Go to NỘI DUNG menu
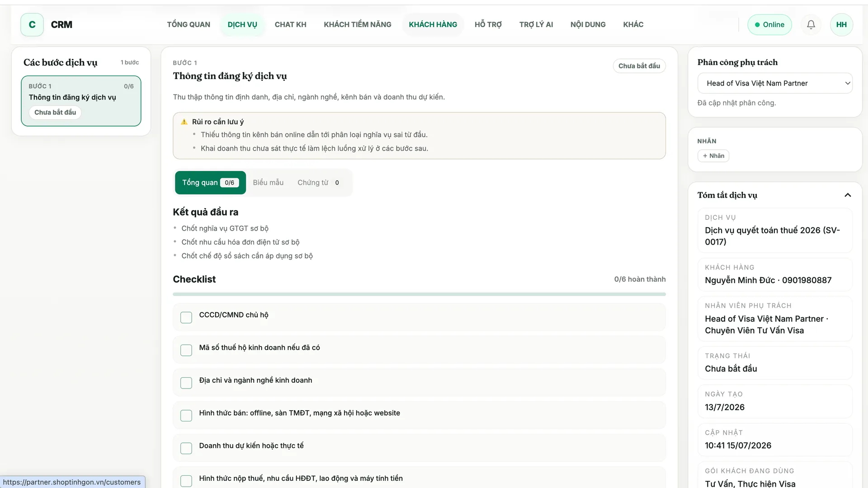The height and width of the screenshot is (488, 868). (588, 24)
